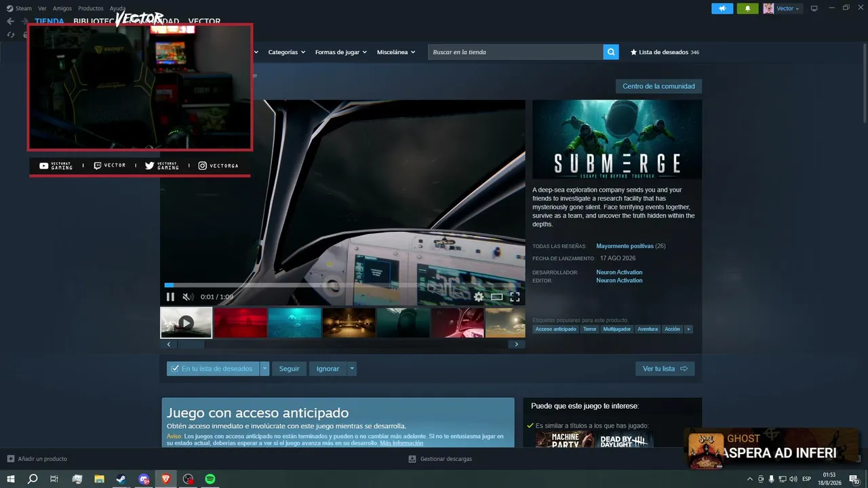Expand the wishlist button dropdown arrow
This screenshot has width=868, height=488.
[265, 369]
